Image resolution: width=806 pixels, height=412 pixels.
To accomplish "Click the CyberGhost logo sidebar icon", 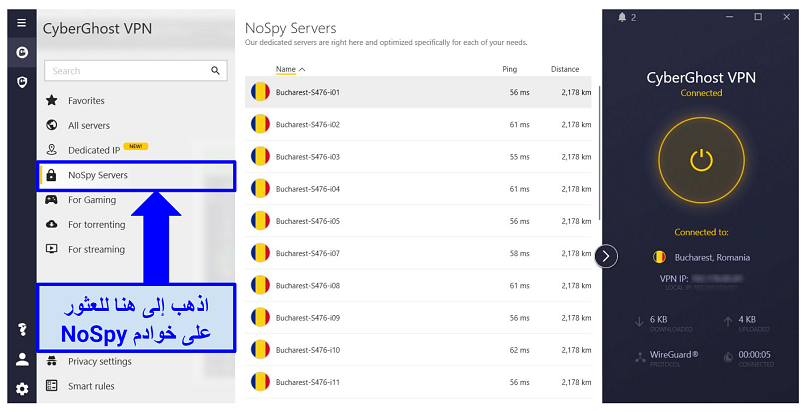I will pyautogui.click(x=22, y=52).
